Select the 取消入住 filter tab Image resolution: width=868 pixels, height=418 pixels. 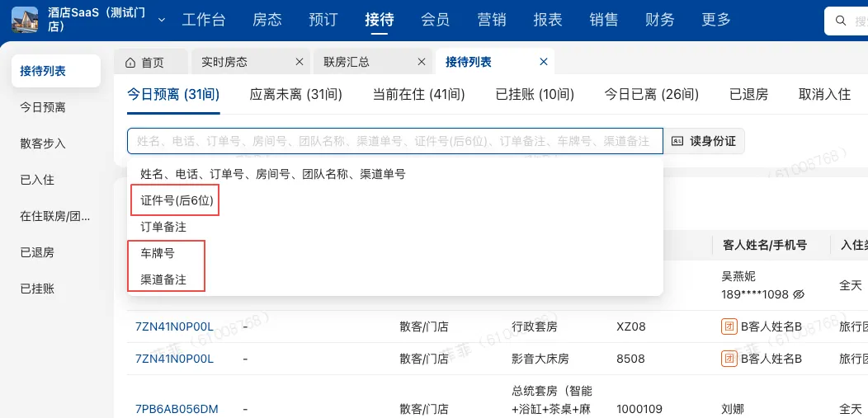(825, 95)
